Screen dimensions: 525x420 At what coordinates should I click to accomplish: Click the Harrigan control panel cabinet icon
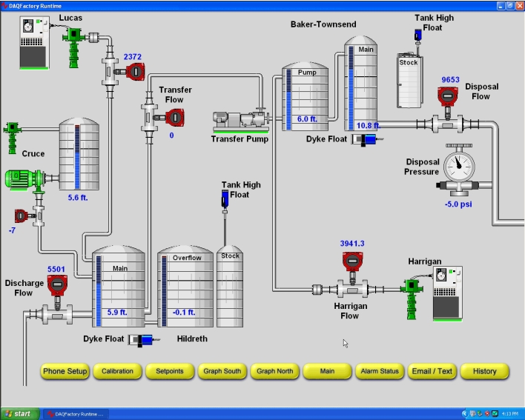point(448,293)
